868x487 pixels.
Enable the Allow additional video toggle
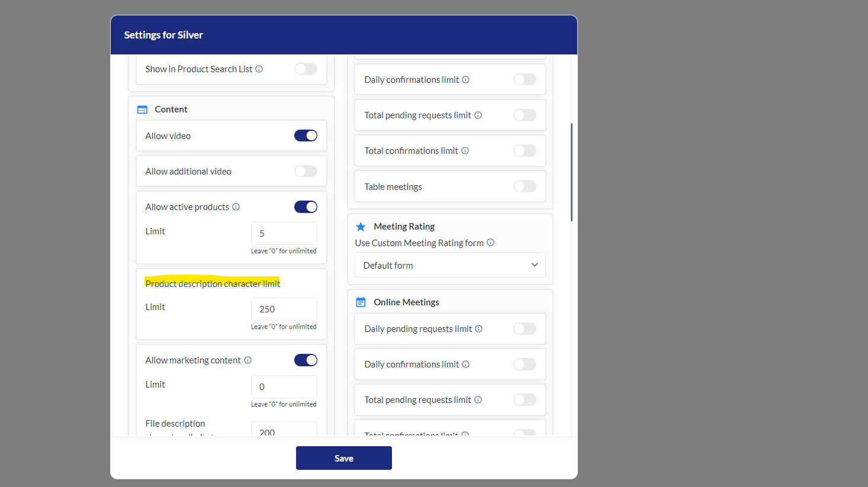pyautogui.click(x=306, y=172)
